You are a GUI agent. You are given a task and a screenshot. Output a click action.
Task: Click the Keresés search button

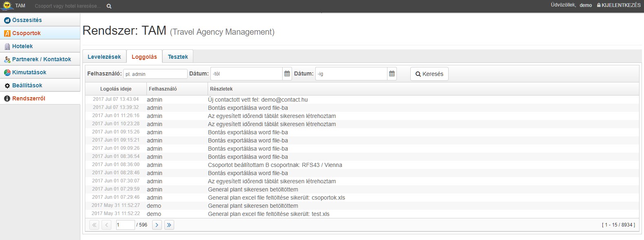click(x=429, y=74)
